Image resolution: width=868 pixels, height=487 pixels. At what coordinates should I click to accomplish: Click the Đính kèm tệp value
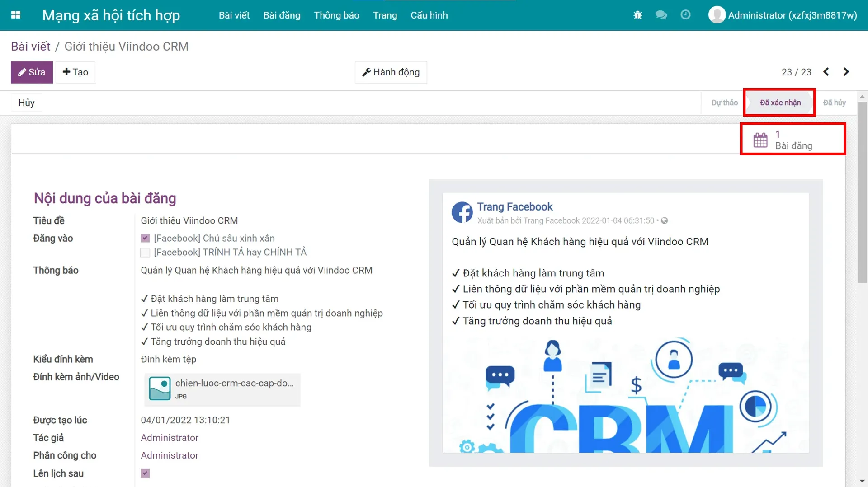pos(168,359)
